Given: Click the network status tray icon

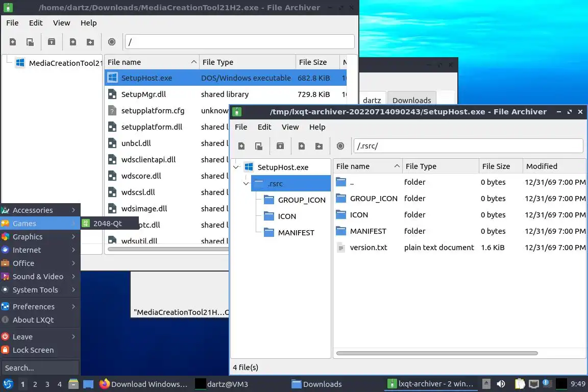Looking at the screenshot, I should pyautogui.click(x=533, y=384).
